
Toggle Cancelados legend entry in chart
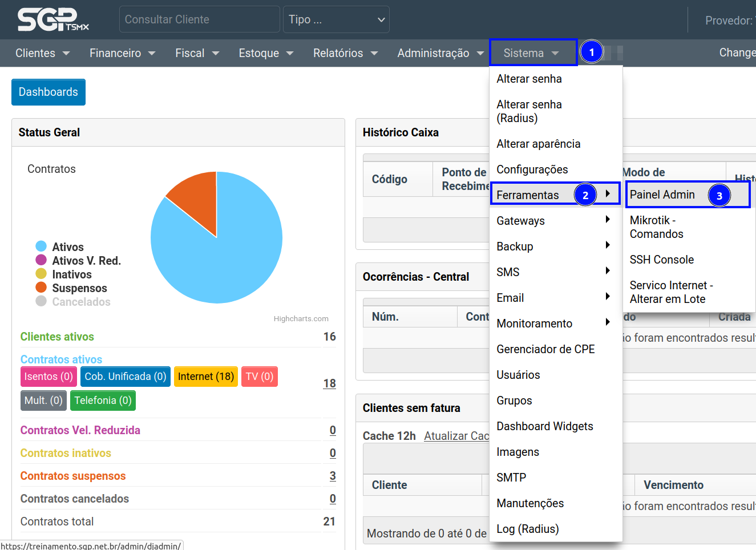coord(81,302)
